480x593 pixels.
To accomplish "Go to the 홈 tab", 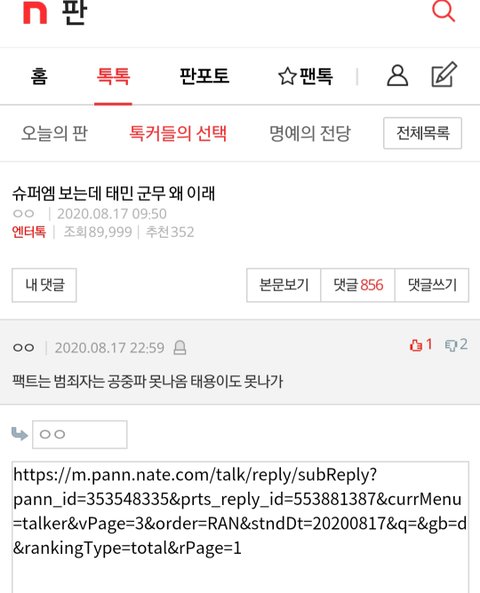I will click(x=39, y=76).
